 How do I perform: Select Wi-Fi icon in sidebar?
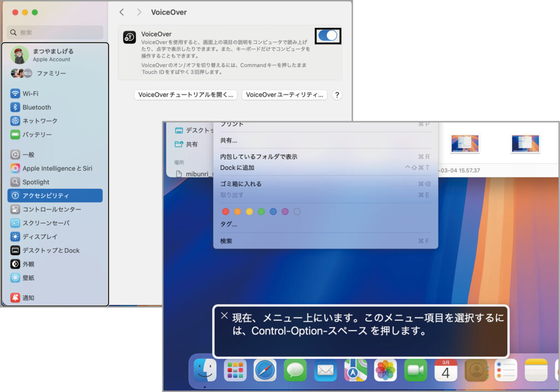pyautogui.click(x=15, y=93)
